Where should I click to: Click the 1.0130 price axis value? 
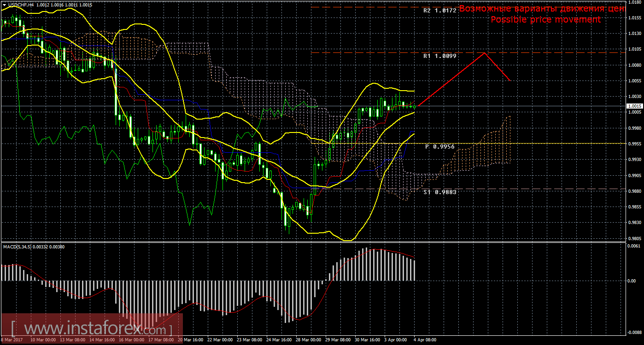click(x=634, y=34)
